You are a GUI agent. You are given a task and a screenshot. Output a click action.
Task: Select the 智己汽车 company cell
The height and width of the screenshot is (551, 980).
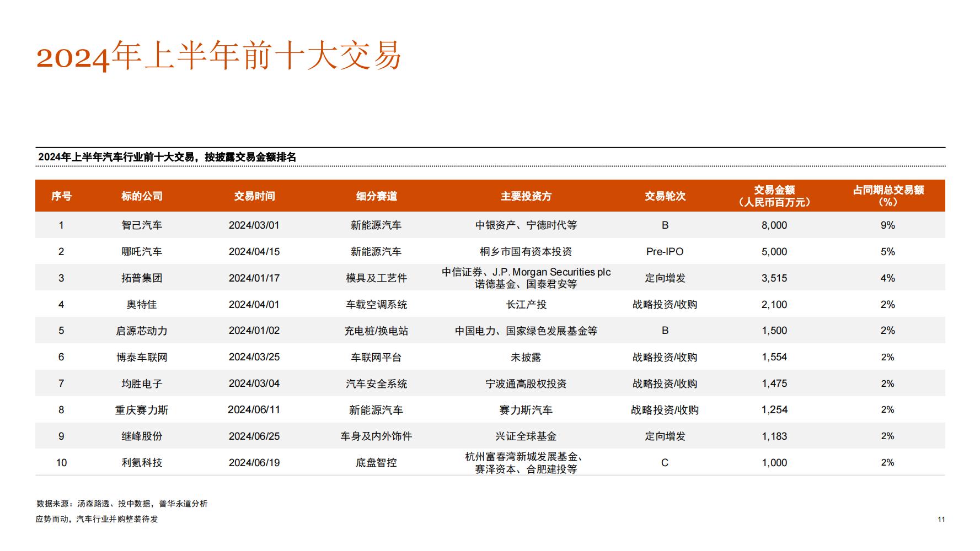pyautogui.click(x=142, y=225)
